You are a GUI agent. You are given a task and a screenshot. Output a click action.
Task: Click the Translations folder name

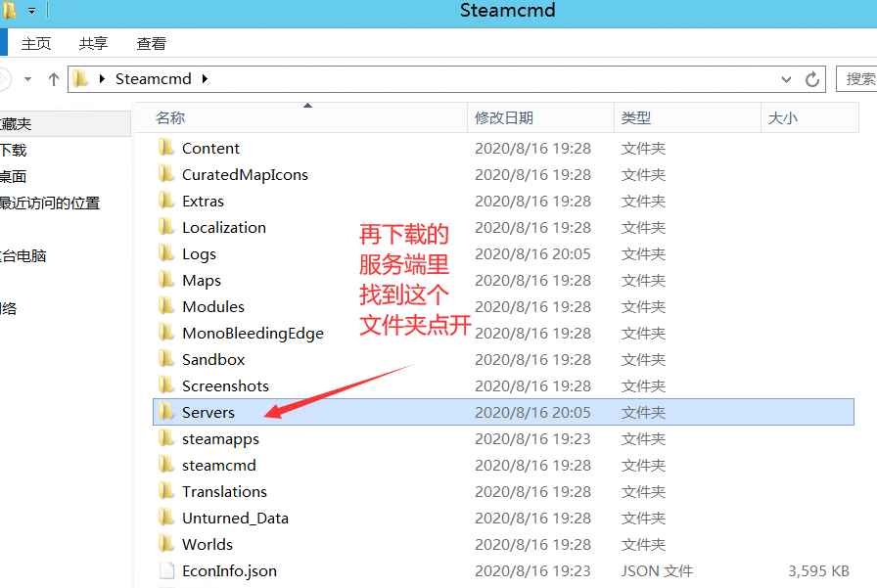click(224, 491)
